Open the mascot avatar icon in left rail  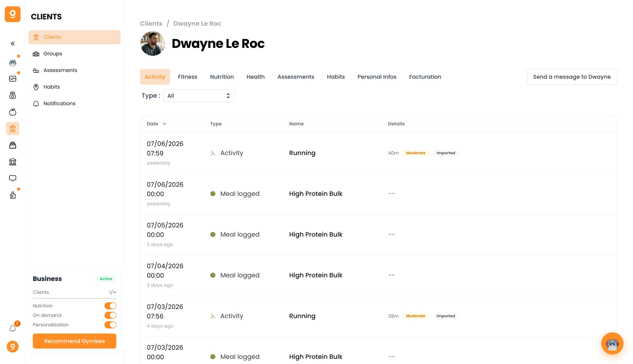[13, 63]
